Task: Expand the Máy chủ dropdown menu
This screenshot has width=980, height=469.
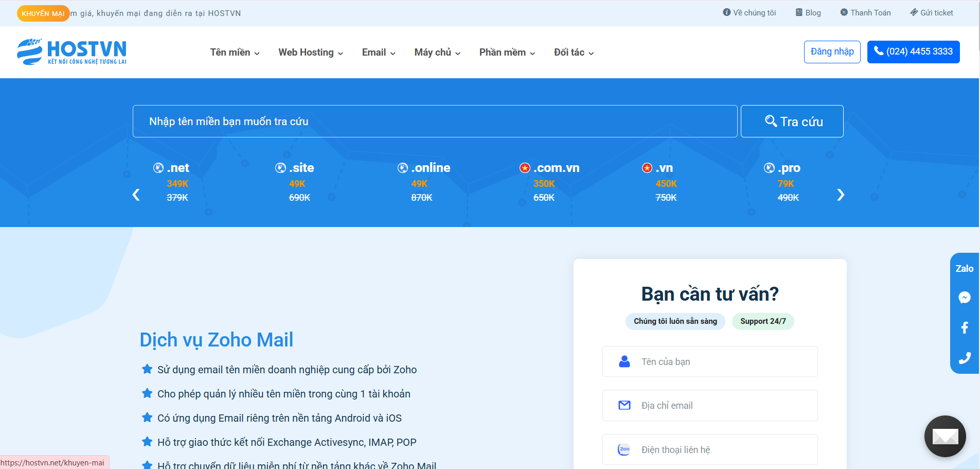Action: pyautogui.click(x=437, y=53)
